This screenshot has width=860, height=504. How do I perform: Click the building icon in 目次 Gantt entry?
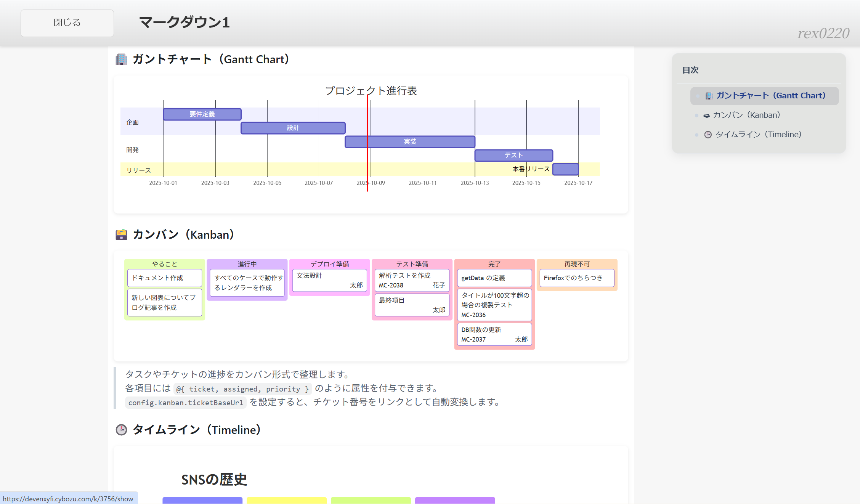coord(709,96)
